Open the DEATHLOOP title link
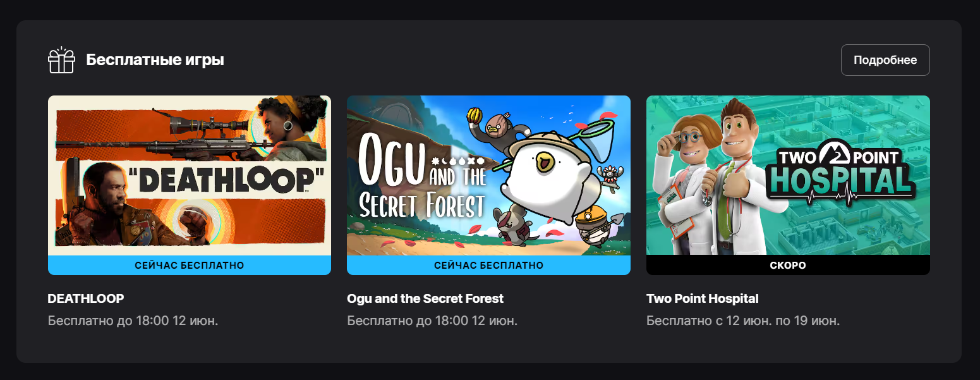Image resolution: width=980 pixels, height=380 pixels. point(86,298)
